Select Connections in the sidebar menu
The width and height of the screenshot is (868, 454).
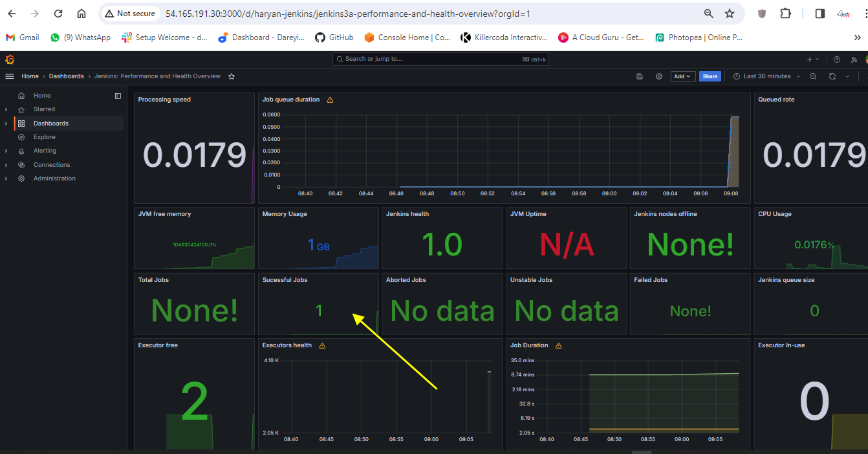coord(52,165)
